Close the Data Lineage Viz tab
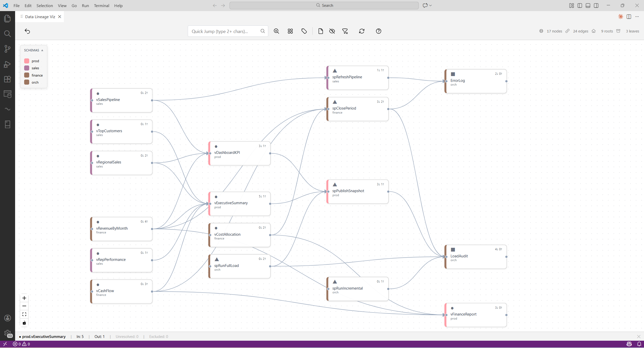 pos(60,17)
